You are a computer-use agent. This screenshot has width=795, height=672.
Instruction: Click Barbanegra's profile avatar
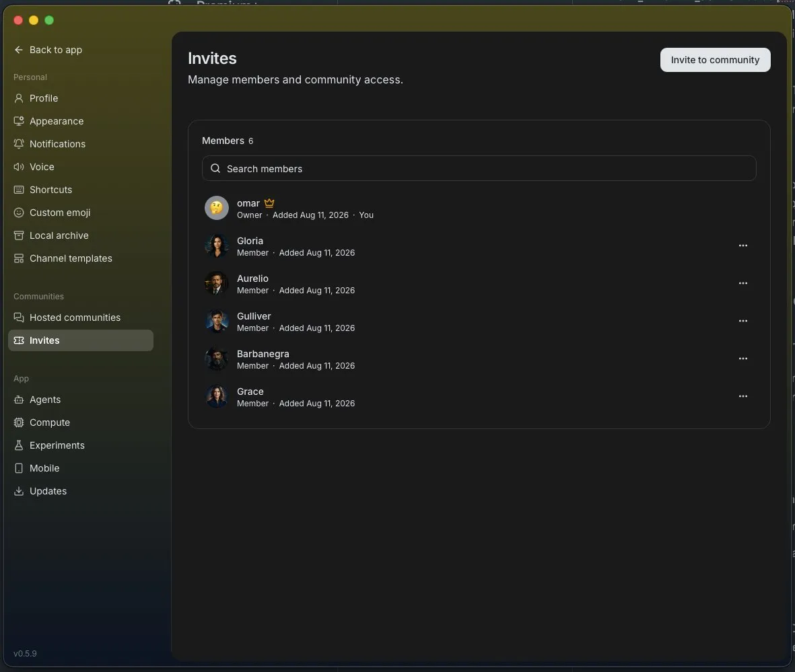[217, 359]
